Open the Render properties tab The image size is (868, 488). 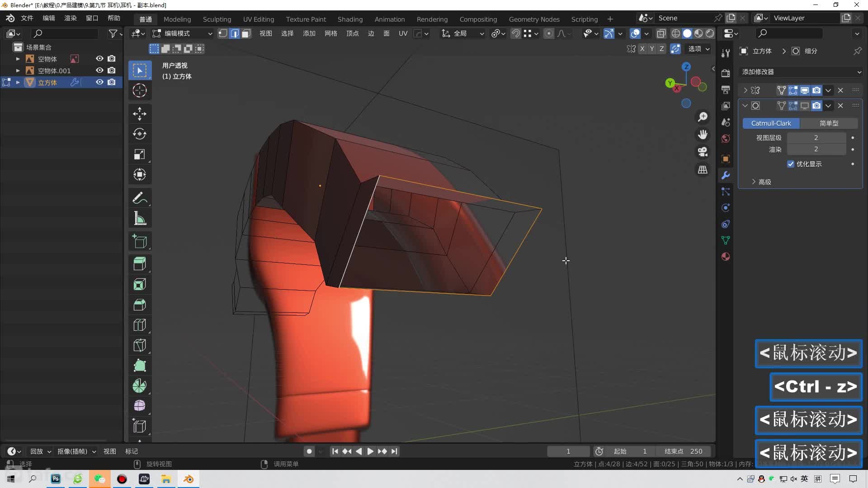[x=726, y=73]
